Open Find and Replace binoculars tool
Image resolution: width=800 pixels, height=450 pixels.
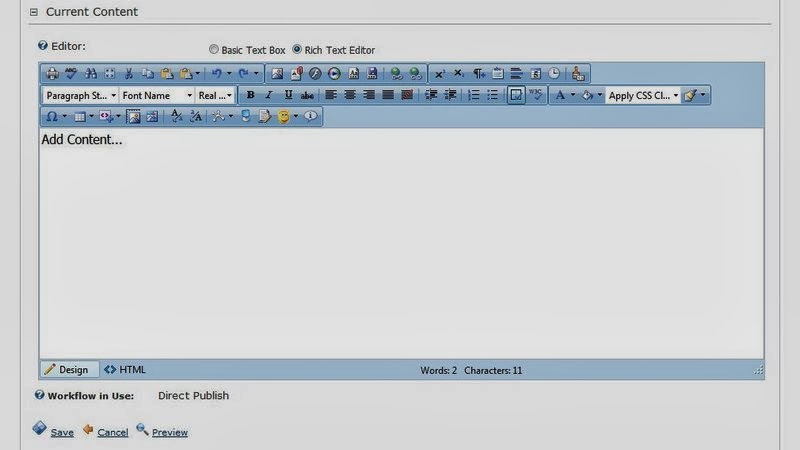(x=91, y=73)
